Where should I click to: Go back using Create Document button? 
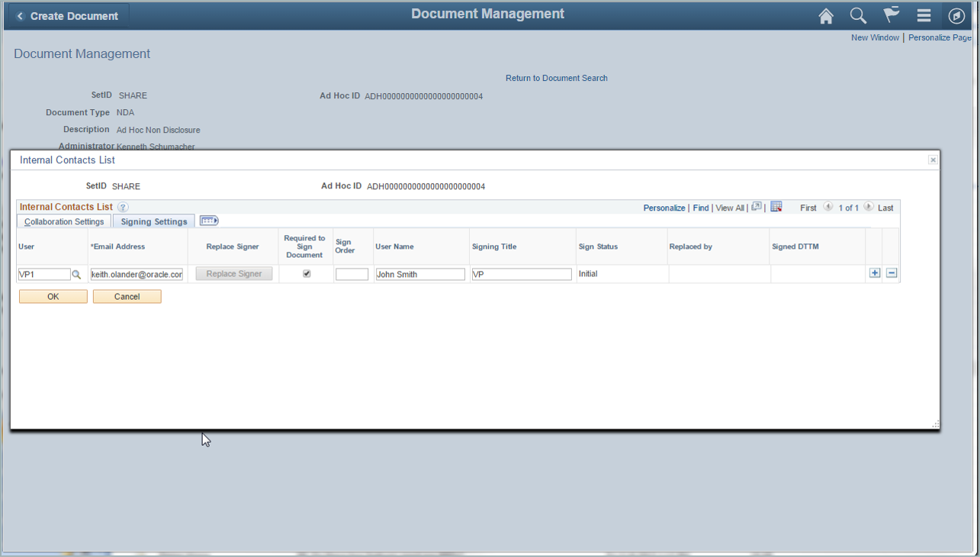pos(67,16)
